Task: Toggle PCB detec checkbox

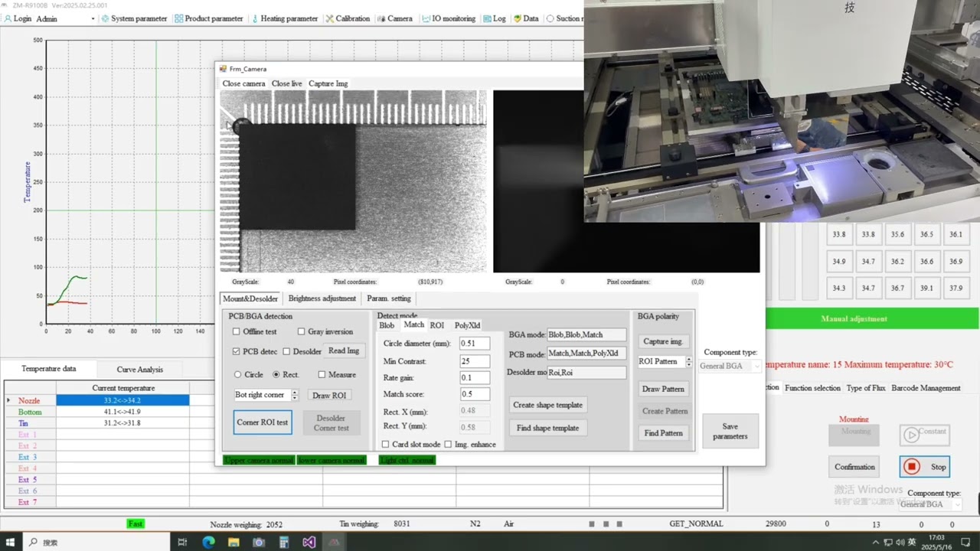Action: point(237,351)
